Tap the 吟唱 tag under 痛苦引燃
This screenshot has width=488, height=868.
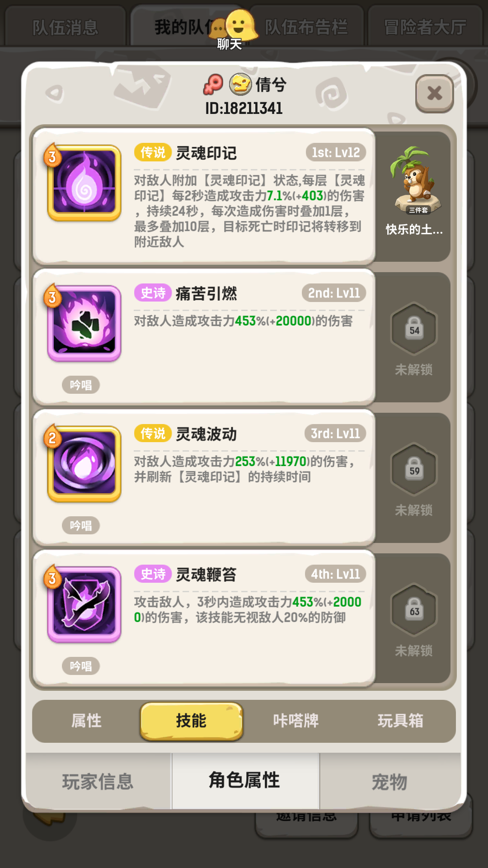click(x=81, y=385)
